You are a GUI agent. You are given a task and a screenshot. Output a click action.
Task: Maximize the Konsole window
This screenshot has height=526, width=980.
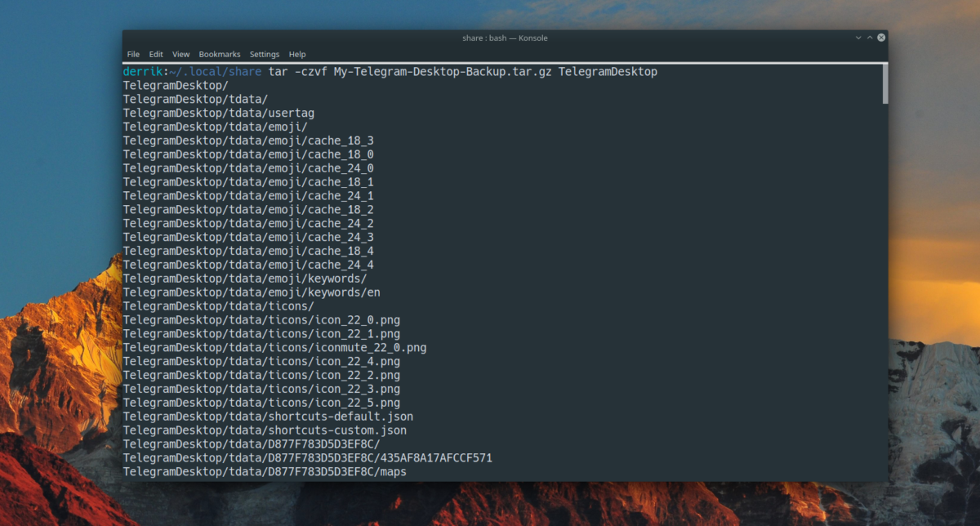coord(871,38)
